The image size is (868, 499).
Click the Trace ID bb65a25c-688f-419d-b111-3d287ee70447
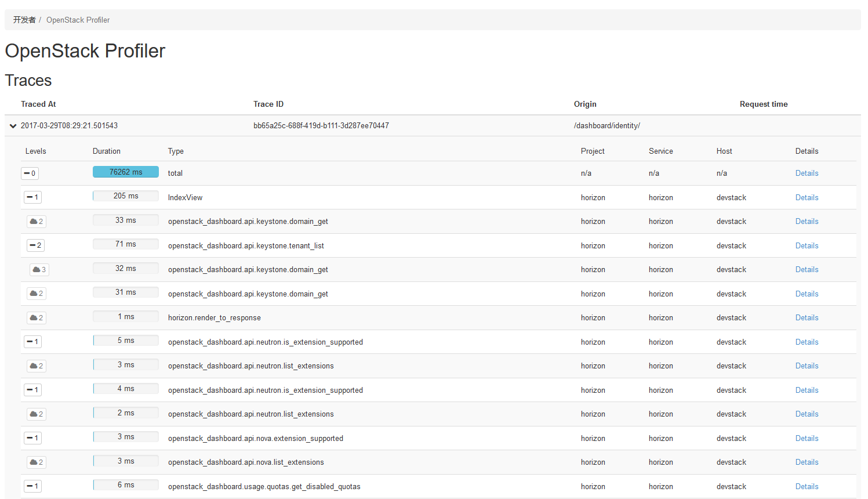321,126
